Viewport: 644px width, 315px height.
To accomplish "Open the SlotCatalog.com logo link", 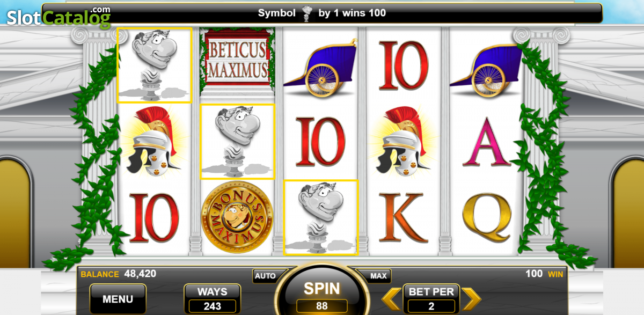I will pos(58,17).
